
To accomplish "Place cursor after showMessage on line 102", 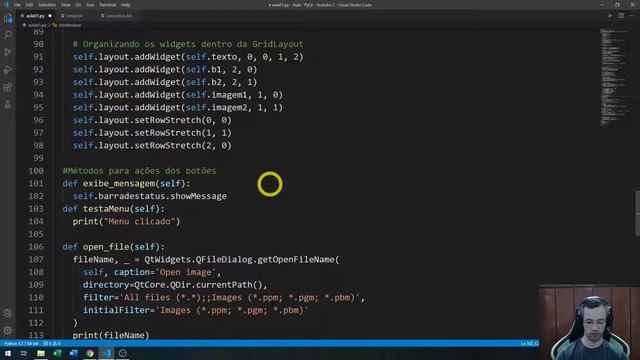I will coord(227,196).
